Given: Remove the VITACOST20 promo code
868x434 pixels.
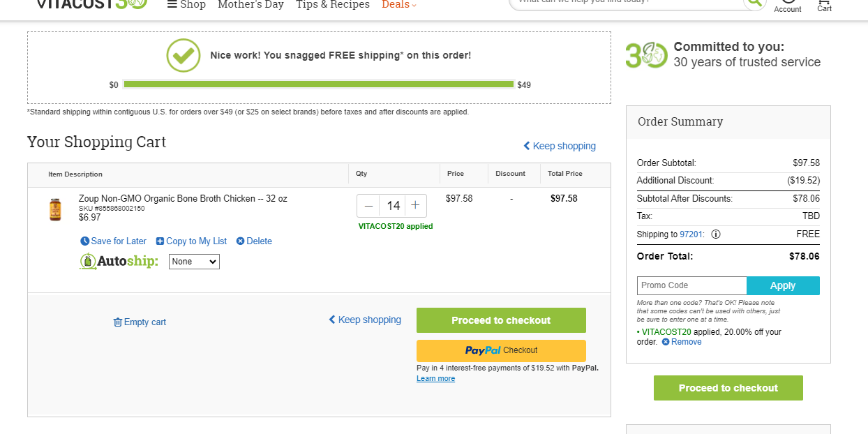Looking at the screenshot, I should (682, 342).
